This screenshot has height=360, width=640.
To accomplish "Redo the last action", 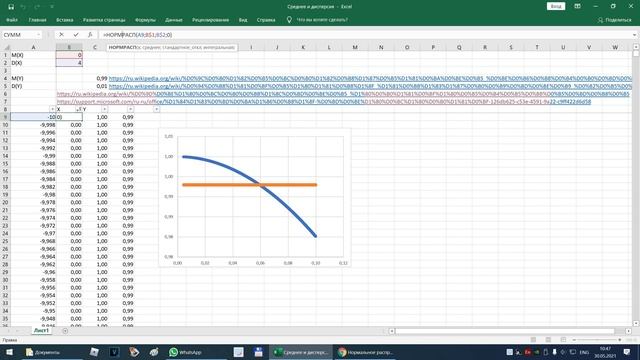I will [x=37, y=7].
